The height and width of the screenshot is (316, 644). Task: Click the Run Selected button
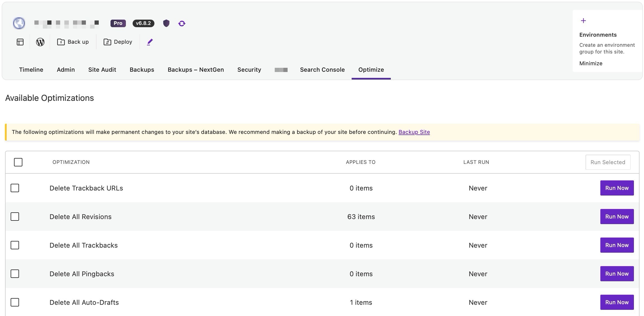608,162
